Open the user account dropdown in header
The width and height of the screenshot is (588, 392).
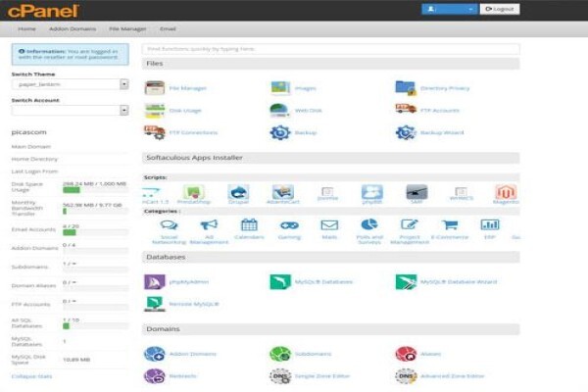pyautogui.click(x=449, y=9)
